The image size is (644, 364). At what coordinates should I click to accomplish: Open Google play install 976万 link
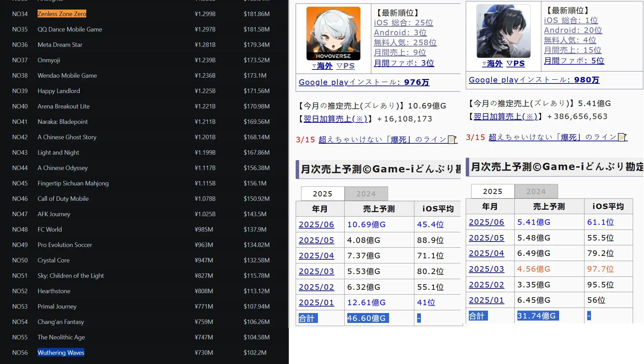point(364,82)
